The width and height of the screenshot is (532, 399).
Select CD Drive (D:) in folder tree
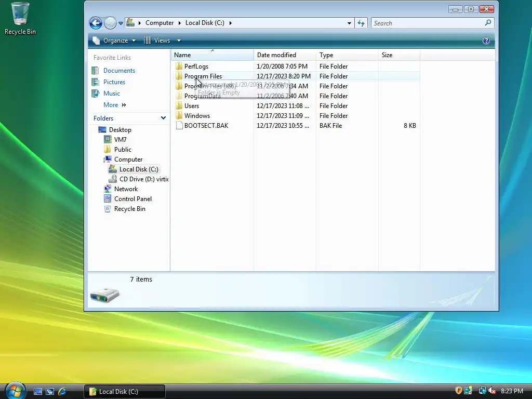click(x=144, y=179)
